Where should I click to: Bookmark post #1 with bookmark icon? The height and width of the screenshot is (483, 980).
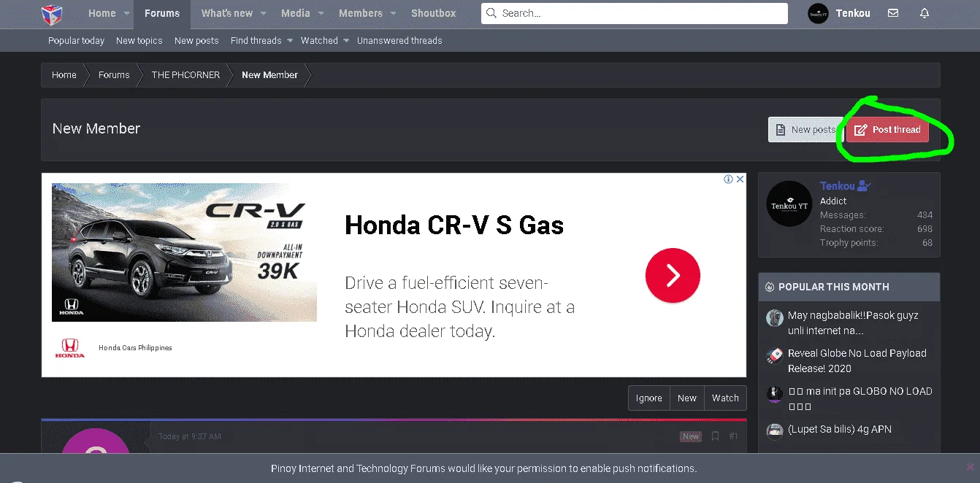coord(715,436)
